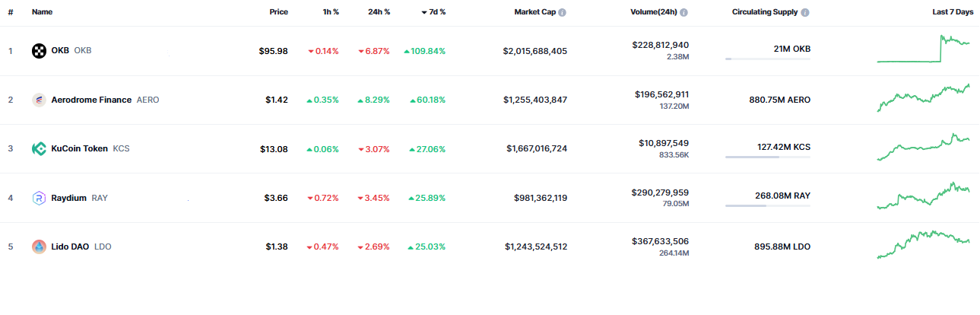The image size is (980, 315).
Task: Click the Aerodrome Finance logo icon
Action: coord(39,100)
